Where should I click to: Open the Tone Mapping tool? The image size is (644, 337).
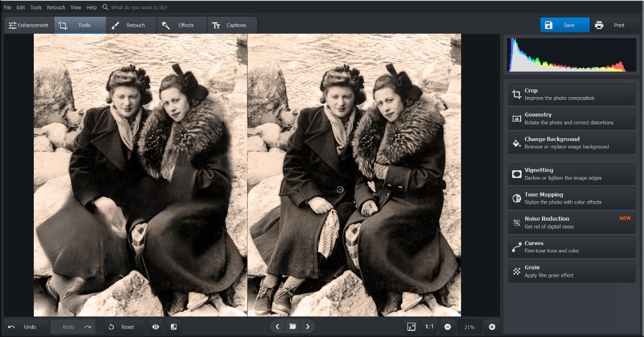[x=572, y=198]
